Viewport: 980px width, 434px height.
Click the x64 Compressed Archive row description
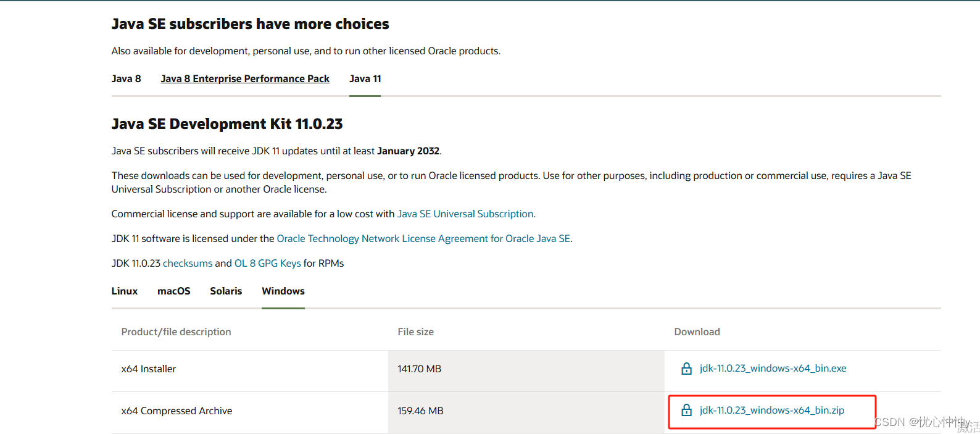click(176, 411)
